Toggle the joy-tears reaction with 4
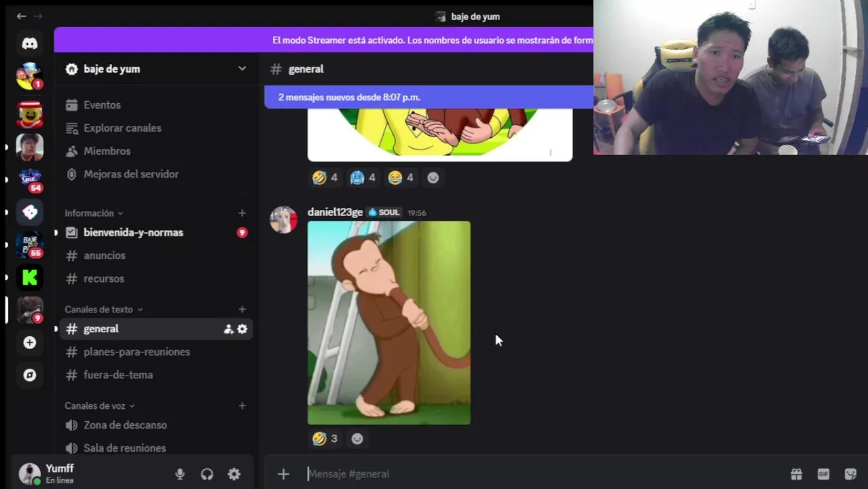This screenshot has width=868, height=489. (x=401, y=178)
